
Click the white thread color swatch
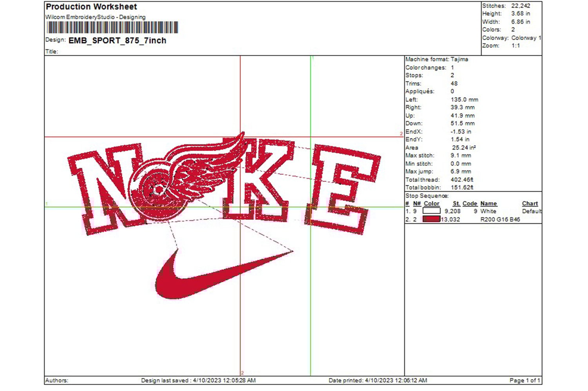[x=431, y=211]
